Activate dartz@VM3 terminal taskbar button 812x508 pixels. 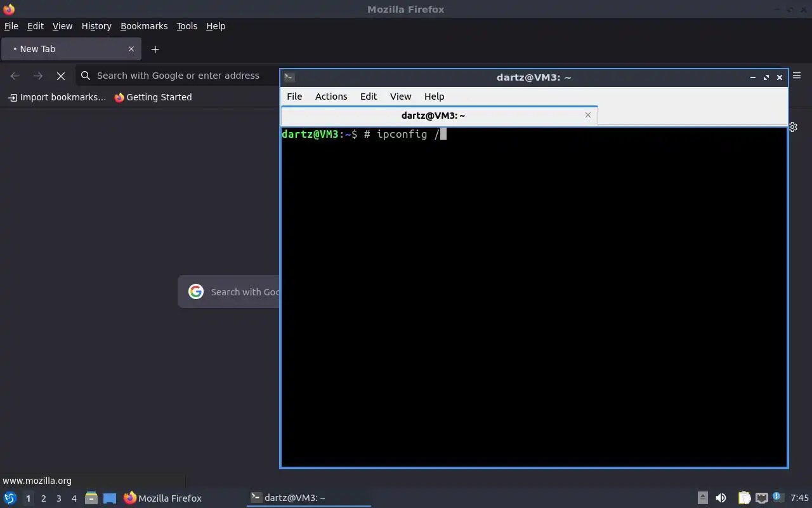pos(309,498)
